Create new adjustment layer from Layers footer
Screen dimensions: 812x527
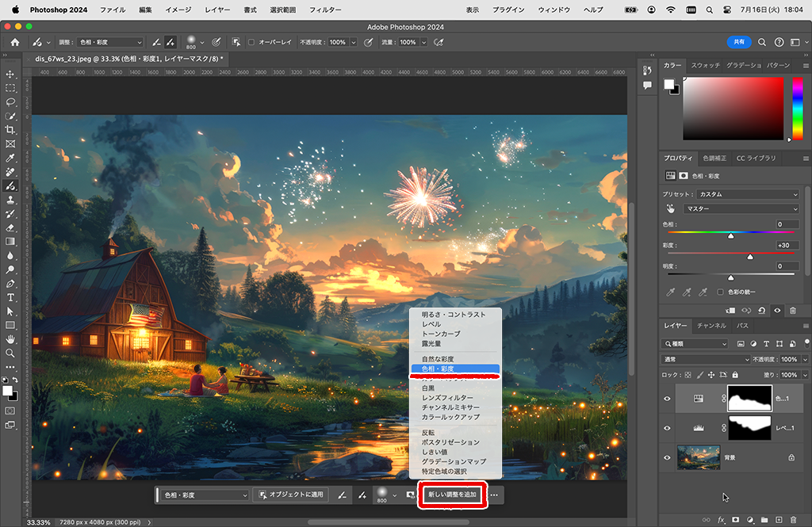pos(750,520)
